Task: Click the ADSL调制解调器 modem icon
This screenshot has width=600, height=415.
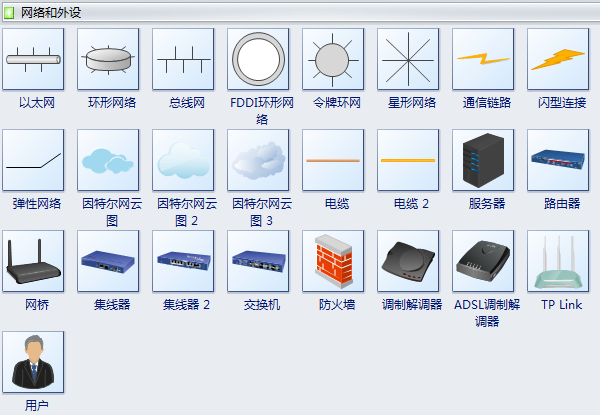Action: pos(483,261)
